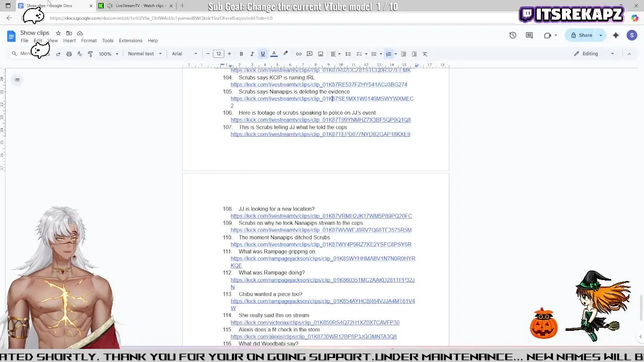Open the text color picker
The width and height of the screenshot is (644, 362).
point(274,54)
